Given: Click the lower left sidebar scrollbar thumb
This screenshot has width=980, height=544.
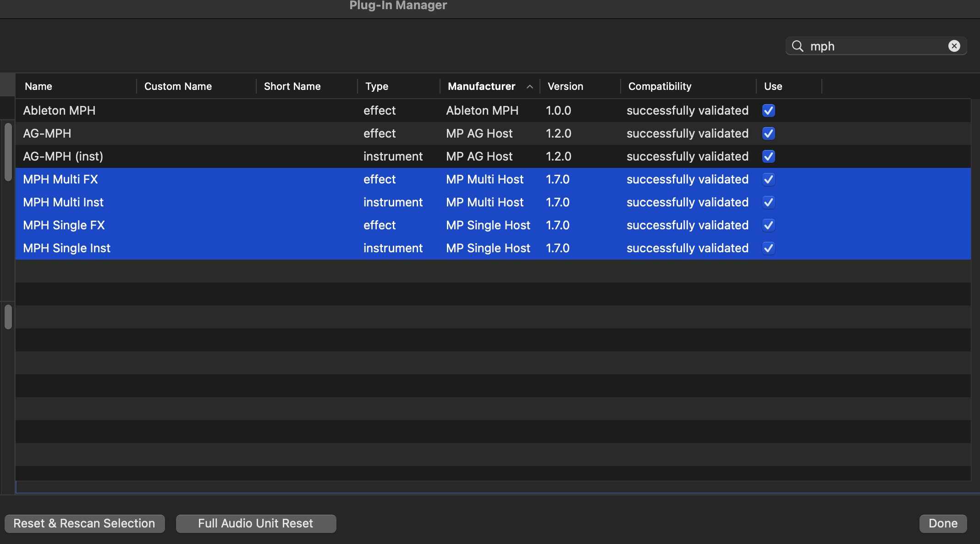Looking at the screenshot, I should (8, 317).
